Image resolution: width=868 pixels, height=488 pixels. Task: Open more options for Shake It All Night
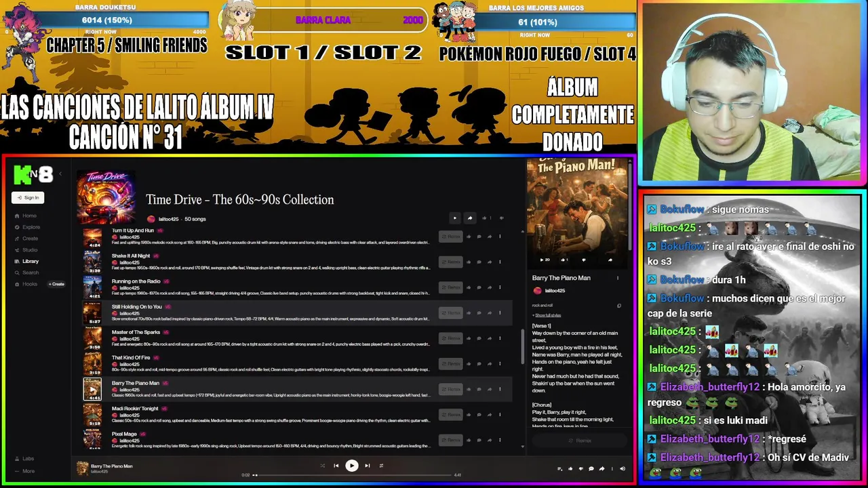[x=500, y=262]
